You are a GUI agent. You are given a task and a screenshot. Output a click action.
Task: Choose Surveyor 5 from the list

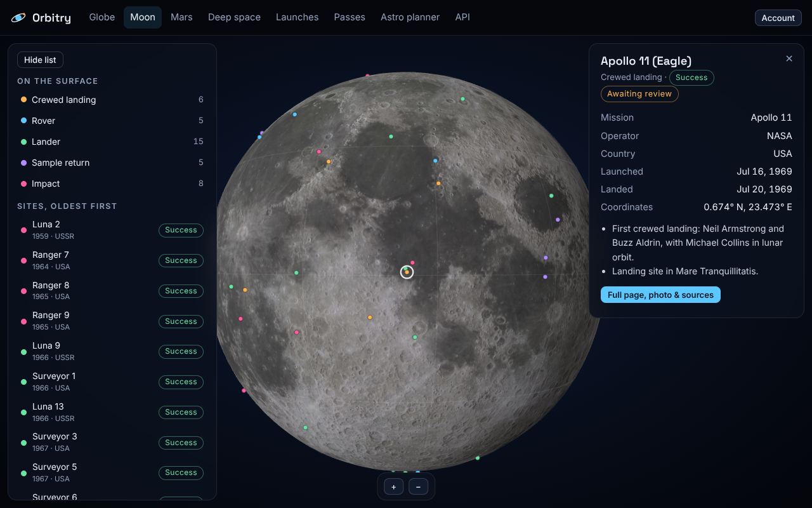click(112, 472)
